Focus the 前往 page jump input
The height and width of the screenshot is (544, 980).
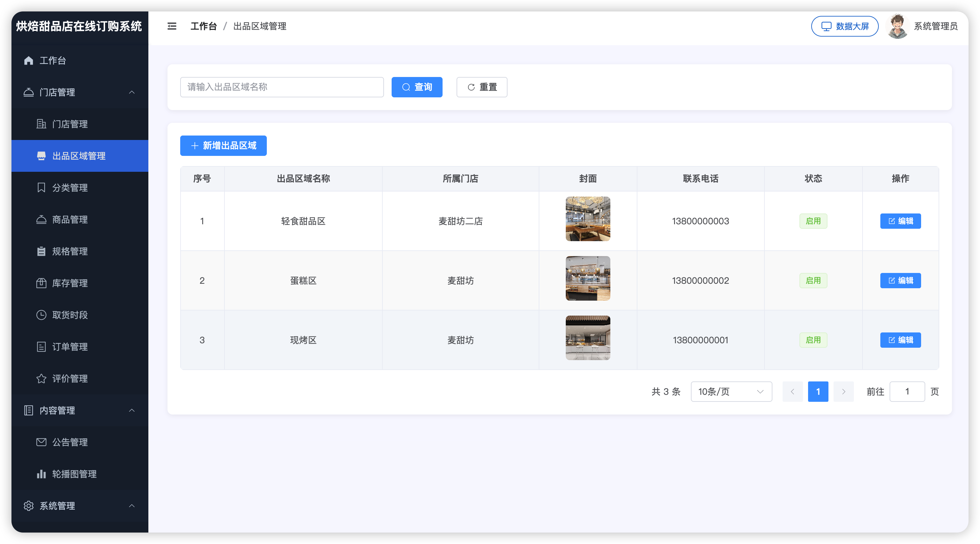click(x=907, y=392)
